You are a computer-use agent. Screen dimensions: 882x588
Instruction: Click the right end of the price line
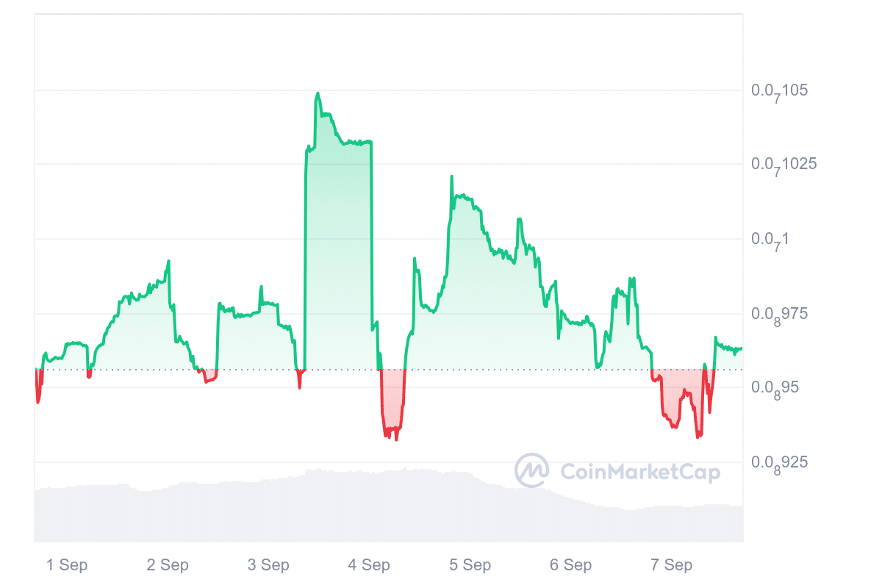pos(741,348)
